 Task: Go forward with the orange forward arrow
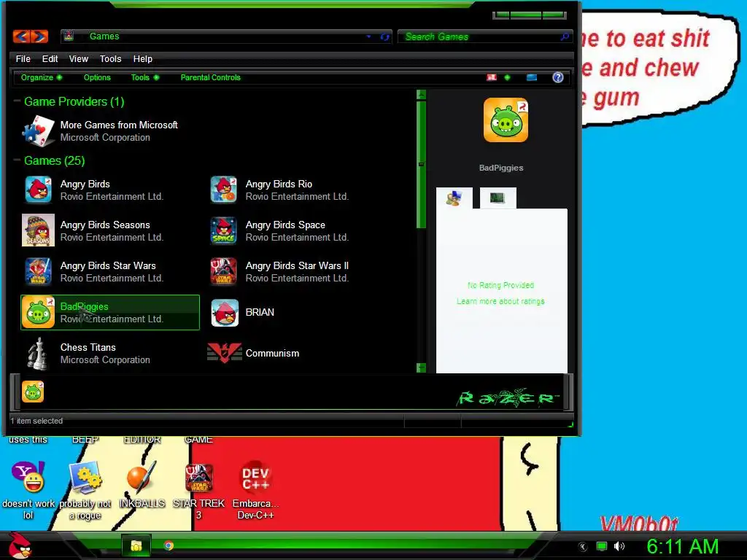(x=39, y=36)
